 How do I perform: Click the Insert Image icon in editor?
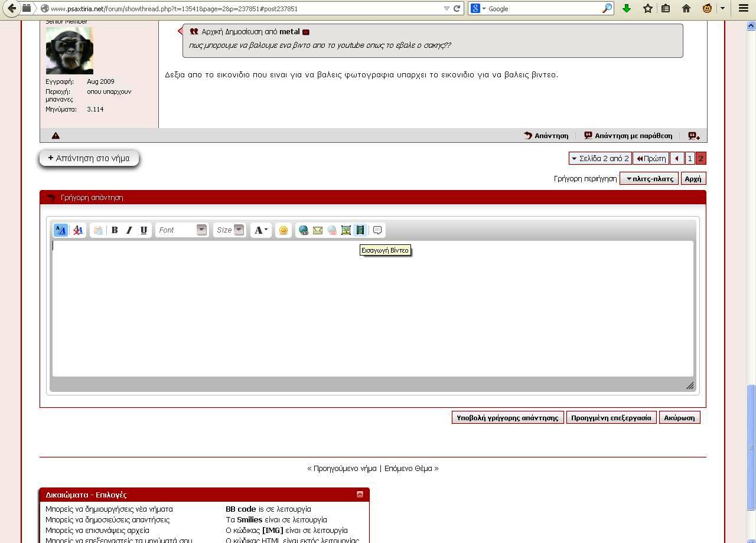click(346, 230)
